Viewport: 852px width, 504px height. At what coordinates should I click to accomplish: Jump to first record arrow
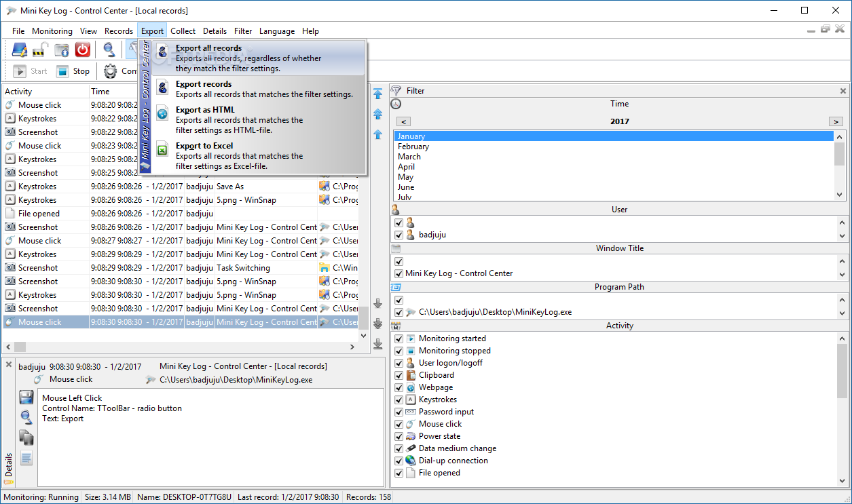(x=378, y=94)
